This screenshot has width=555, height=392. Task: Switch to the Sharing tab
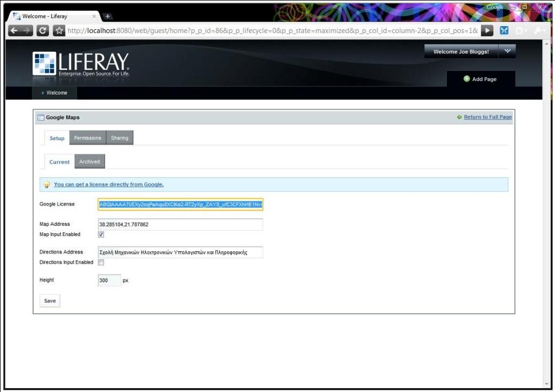tap(120, 138)
